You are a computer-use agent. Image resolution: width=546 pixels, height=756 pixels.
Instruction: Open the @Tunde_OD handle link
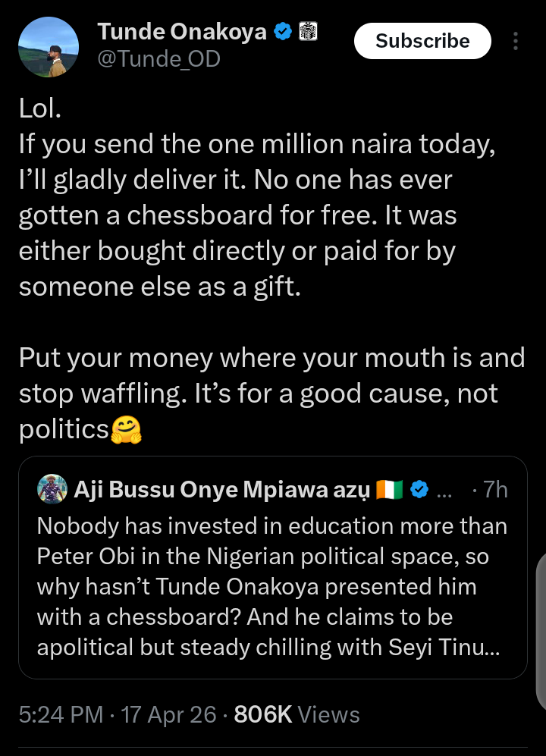[158, 58]
